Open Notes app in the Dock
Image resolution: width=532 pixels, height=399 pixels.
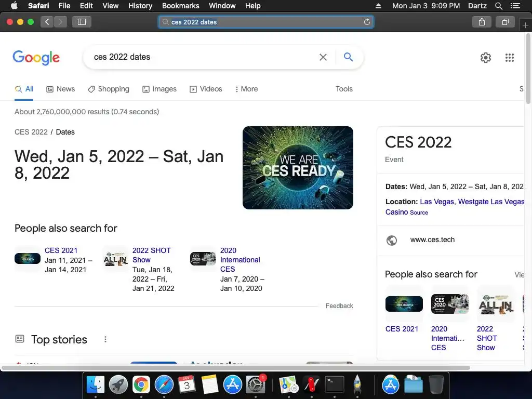(210, 384)
